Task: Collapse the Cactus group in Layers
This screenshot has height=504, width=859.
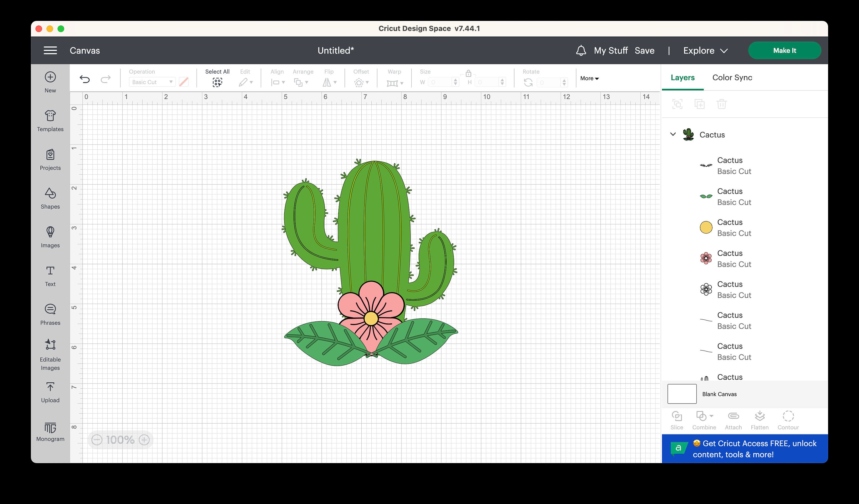Action: 673,135
